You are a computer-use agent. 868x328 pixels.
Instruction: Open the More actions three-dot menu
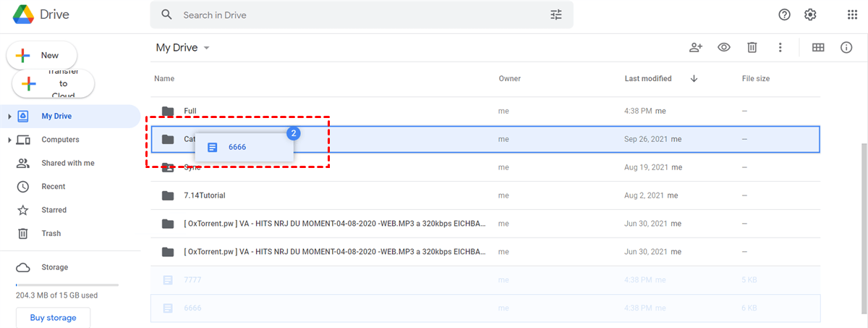(x=780, y=48)
